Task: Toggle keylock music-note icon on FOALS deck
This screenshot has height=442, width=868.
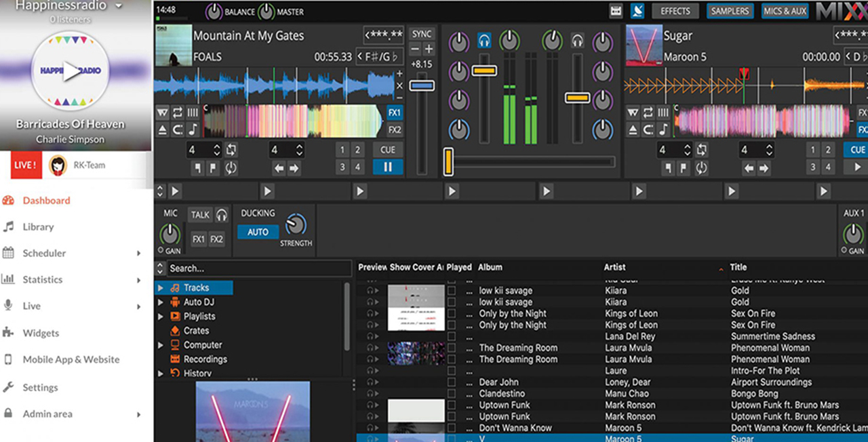Action: pyautogui.click(x=193, y=129)
